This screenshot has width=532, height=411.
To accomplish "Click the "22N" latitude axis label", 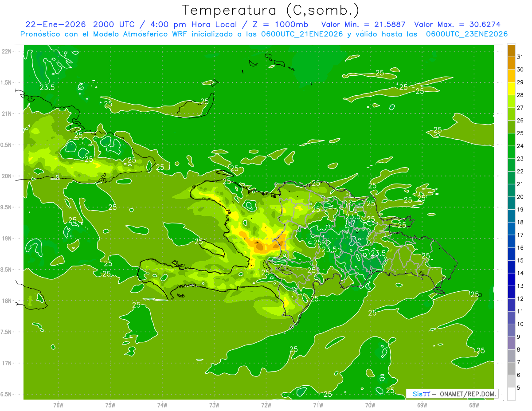I will [7, 51].
